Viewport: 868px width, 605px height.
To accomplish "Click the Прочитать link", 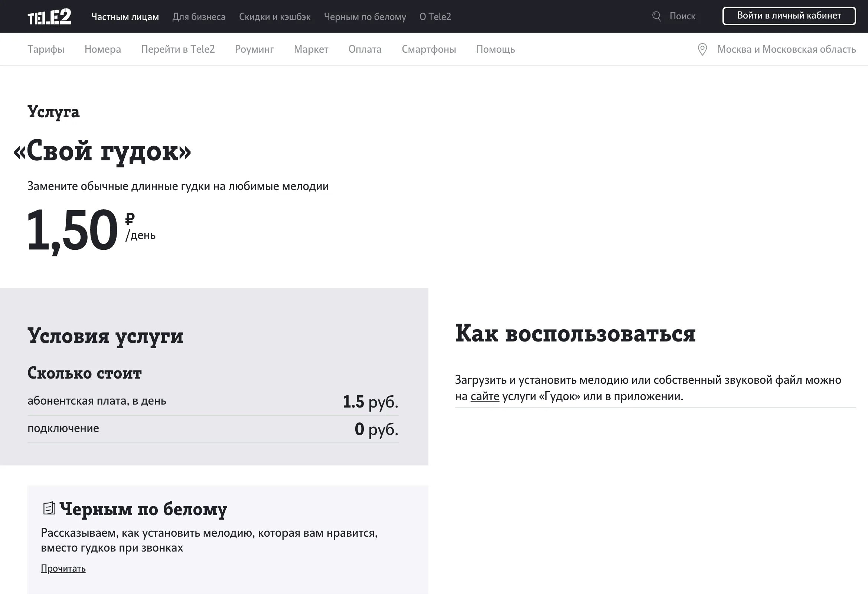I will click(x=63, y=568).
